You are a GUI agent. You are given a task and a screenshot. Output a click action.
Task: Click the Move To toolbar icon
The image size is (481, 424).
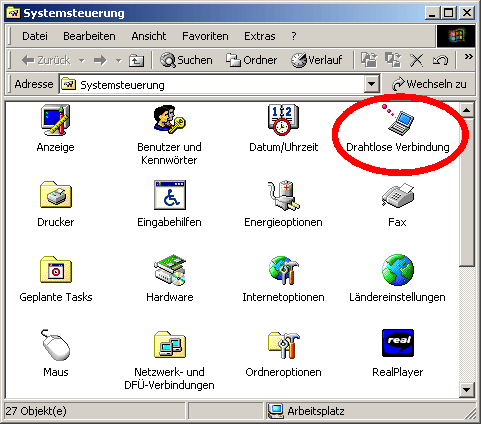369,60
